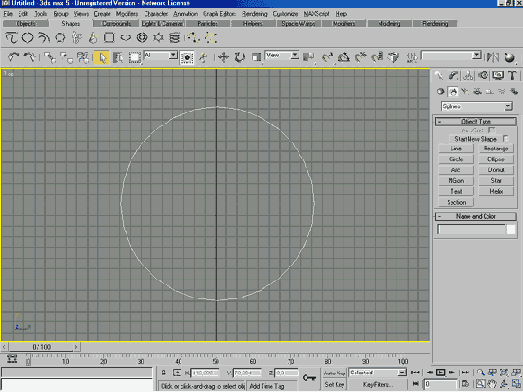Click the Circle shape button

coord(456,159)
